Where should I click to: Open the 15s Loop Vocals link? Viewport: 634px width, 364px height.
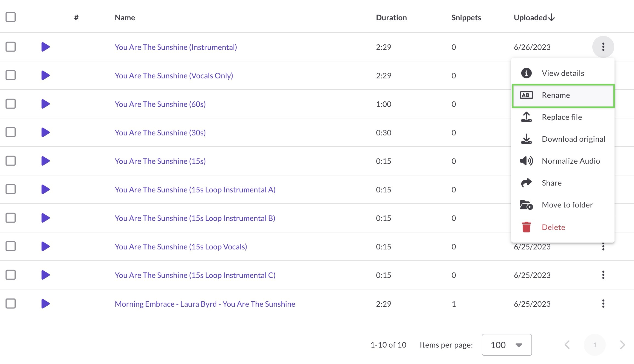(x=181, y=247)
